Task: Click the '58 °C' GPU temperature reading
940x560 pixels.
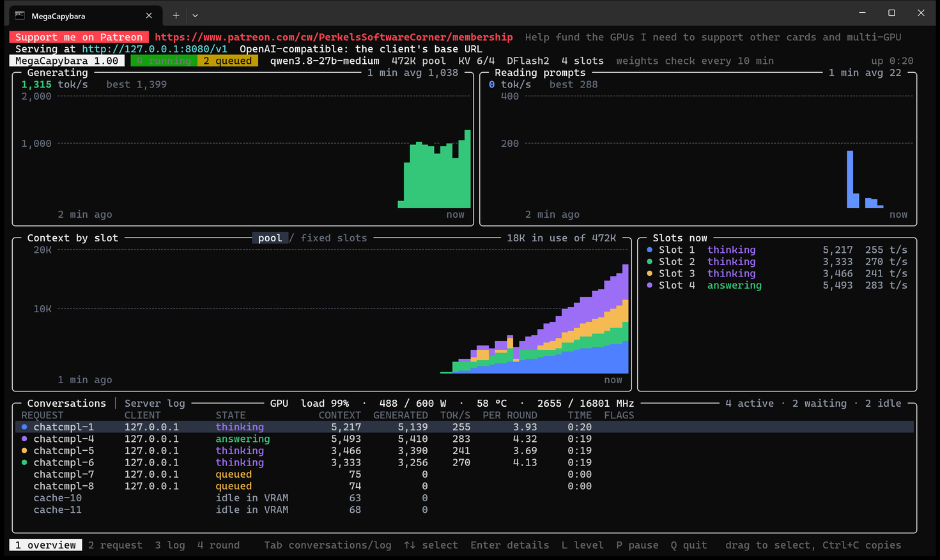Action: pos(491,404)
